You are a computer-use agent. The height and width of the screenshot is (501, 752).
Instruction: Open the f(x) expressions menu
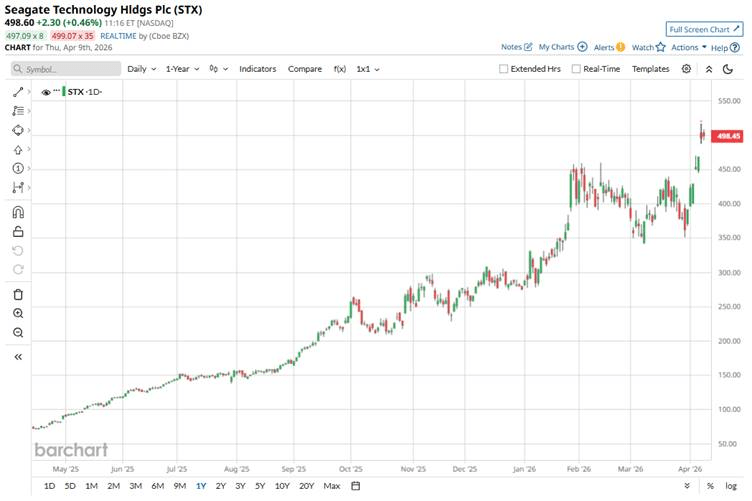pyautogui.click(x=340, y=69)
